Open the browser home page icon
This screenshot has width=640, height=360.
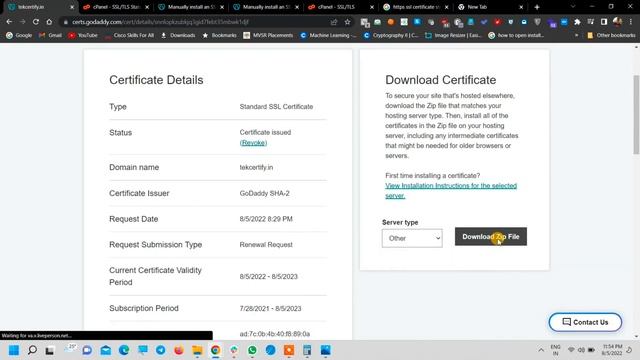49,22
